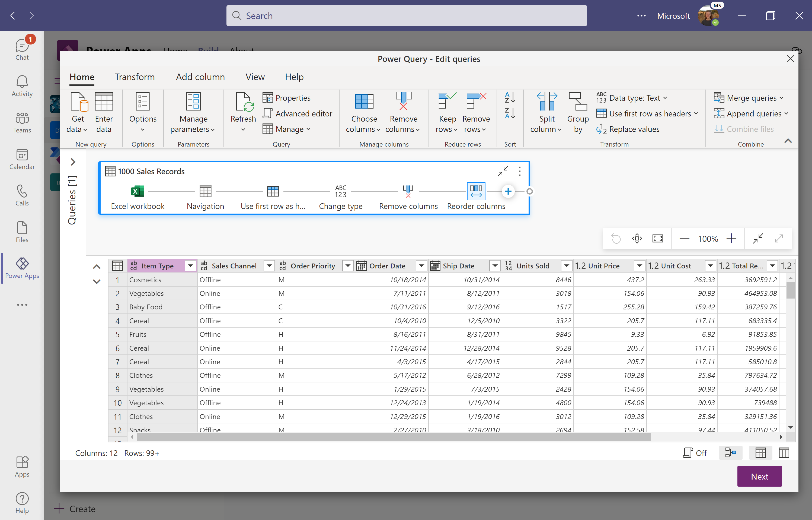Expand the Order Date filter dropdown
Screen dimensions: 812x520
click(x=421, y=265)
